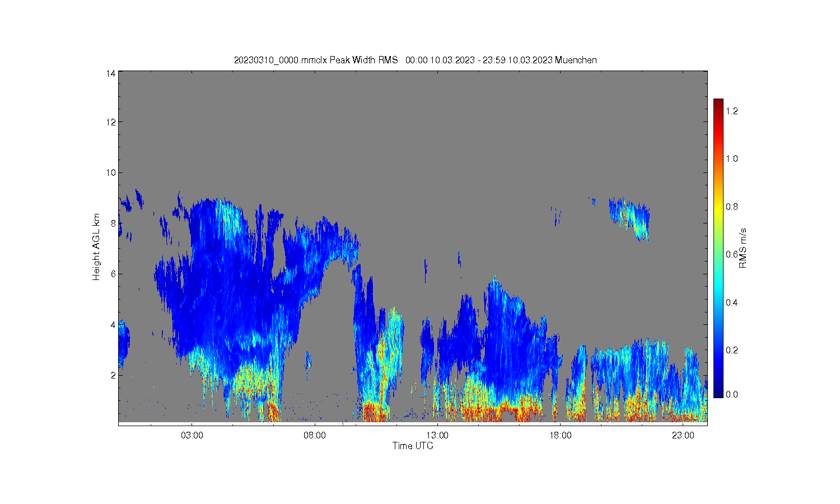This screenshot has height=504, width=840.
Task: Click the height tick label 8
Action: pyautogui.click(x=113, y=223)
